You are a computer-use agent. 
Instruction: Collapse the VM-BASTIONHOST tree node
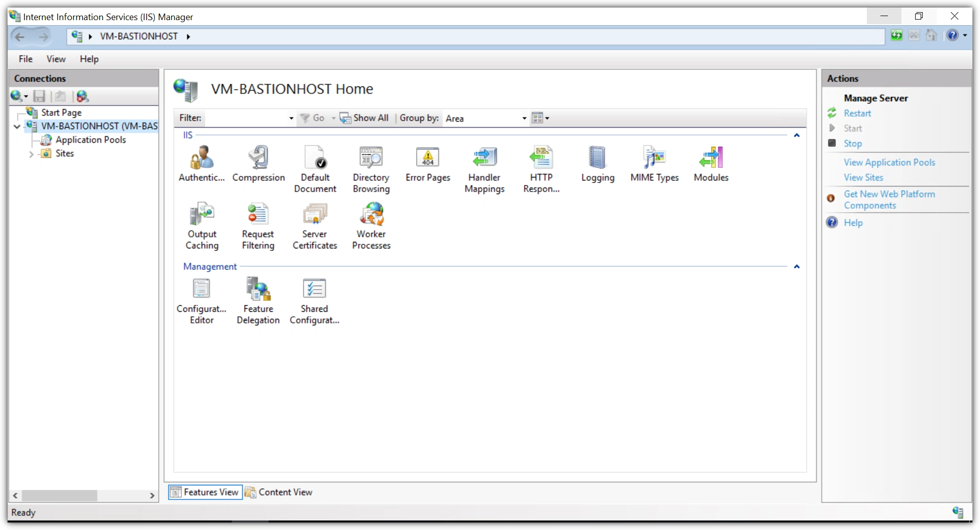pos(17,126)
